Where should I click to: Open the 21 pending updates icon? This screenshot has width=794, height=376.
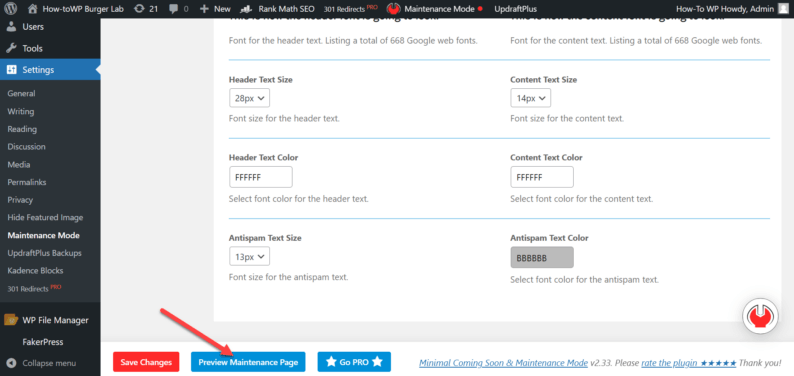(146, 9)
